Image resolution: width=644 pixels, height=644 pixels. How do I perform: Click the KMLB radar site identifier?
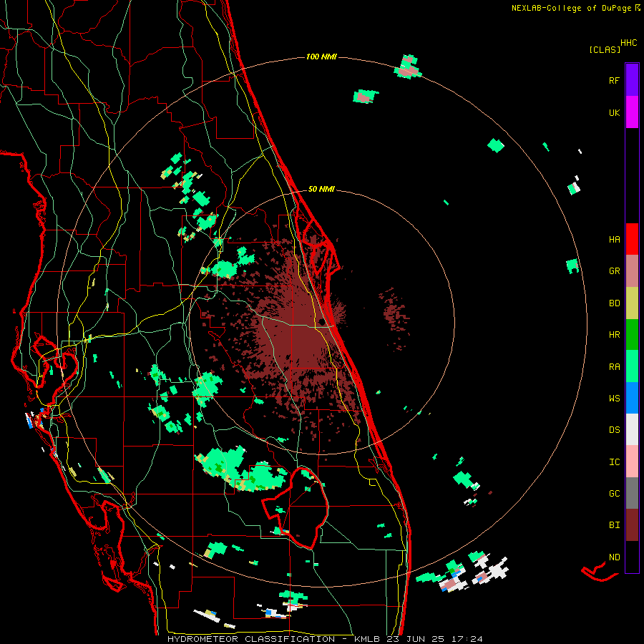(367, 639)
